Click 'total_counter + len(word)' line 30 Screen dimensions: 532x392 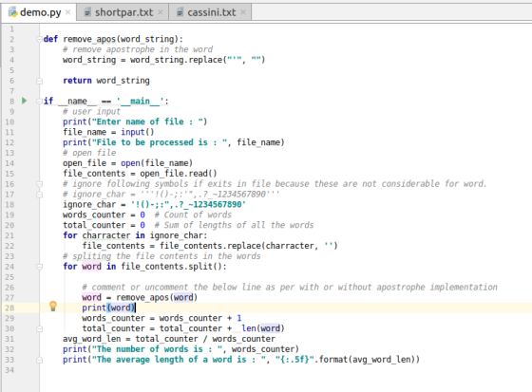[x=183, y=328]
